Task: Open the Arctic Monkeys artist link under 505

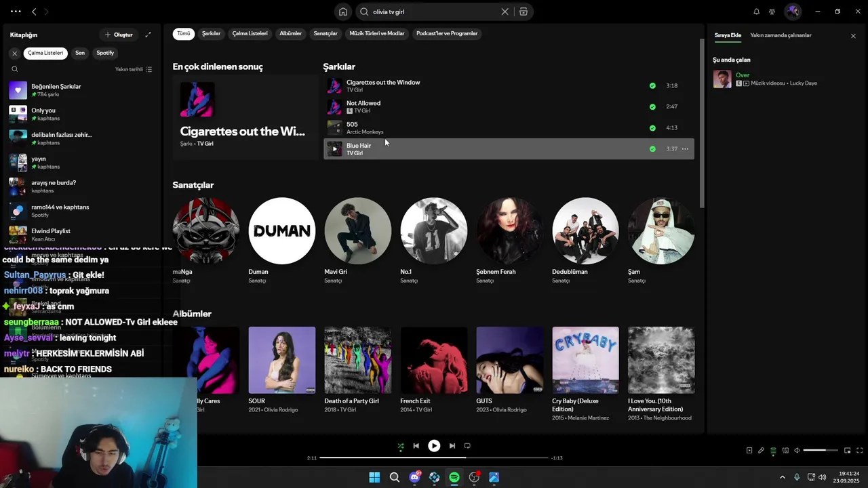Action: pos(365,132)
